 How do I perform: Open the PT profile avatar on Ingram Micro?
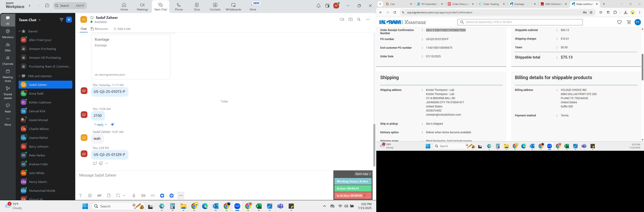coord(638,22)
